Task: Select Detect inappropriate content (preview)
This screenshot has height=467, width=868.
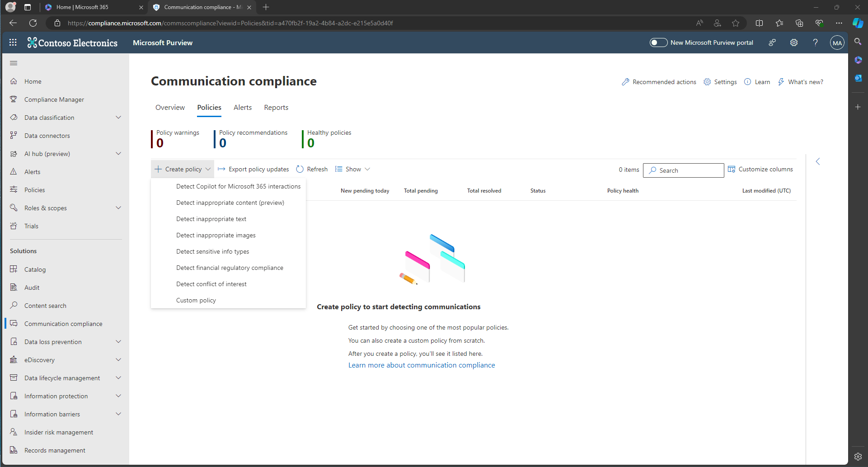Action: click(229, 203)
